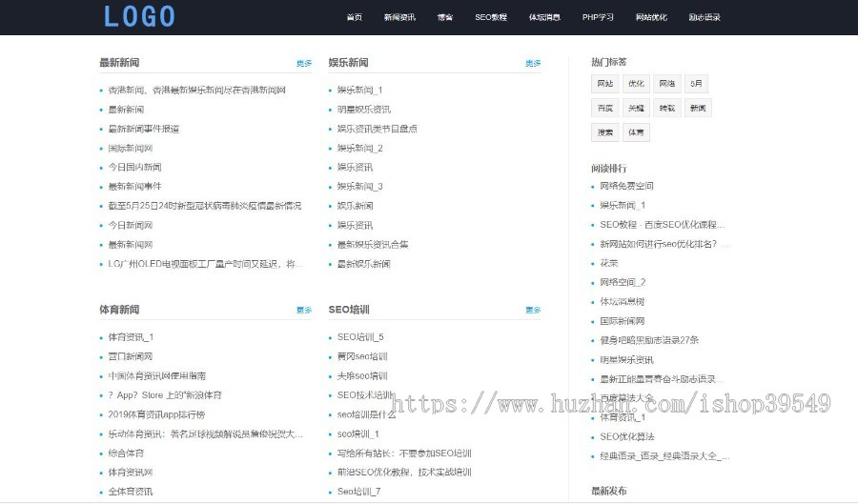
Task: Click the 今日新闻网 link
Action: tap(131, 225)
